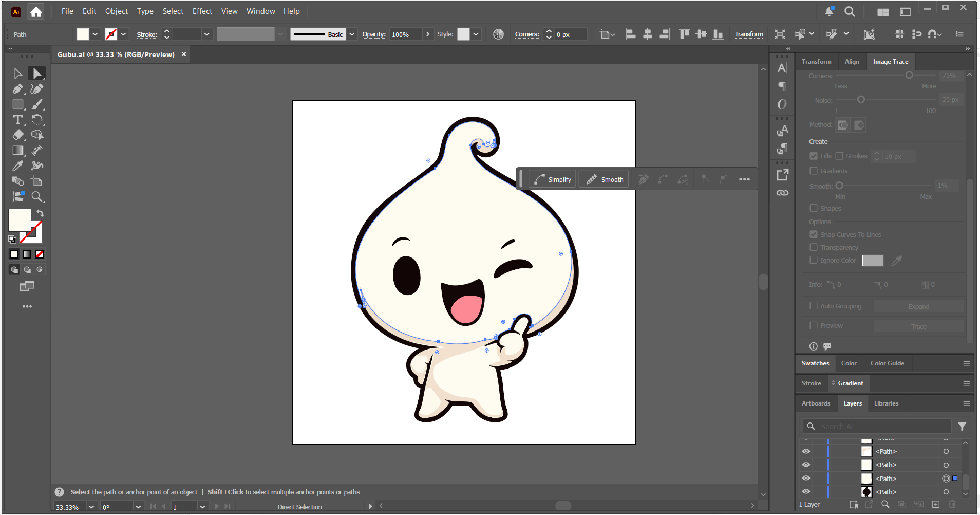Switch to the Transform tab
Screen dimensions: 980x515
[816, 62]
